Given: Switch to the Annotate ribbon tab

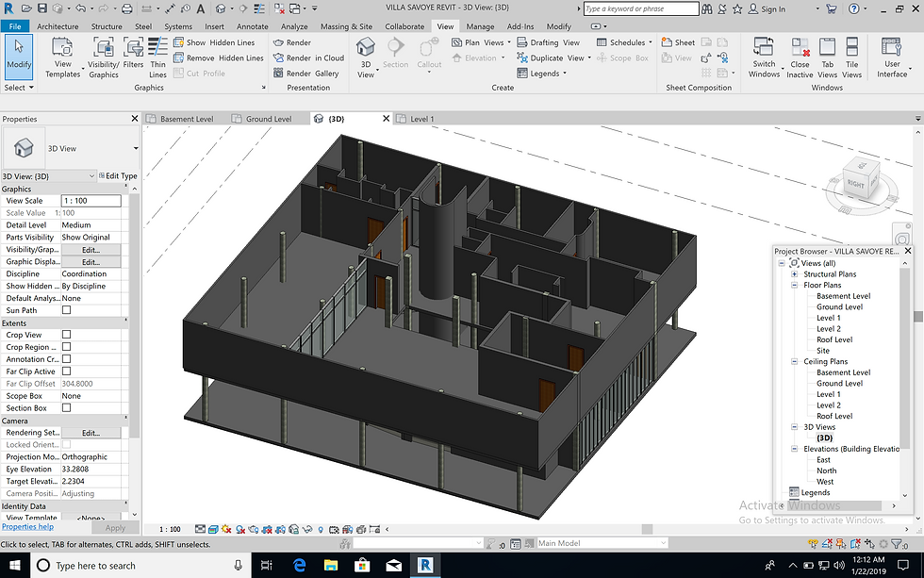Looking at the screenshot, I should click(x=253, y=26).
